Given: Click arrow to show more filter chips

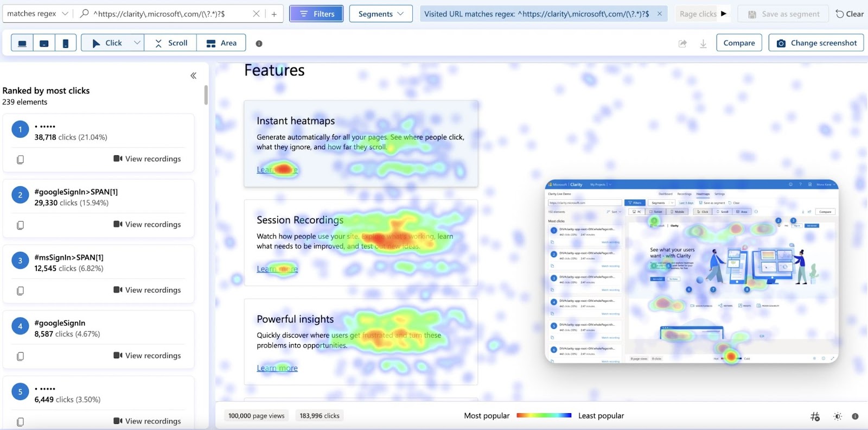Looking at the screenshot, I should (724, 14).
